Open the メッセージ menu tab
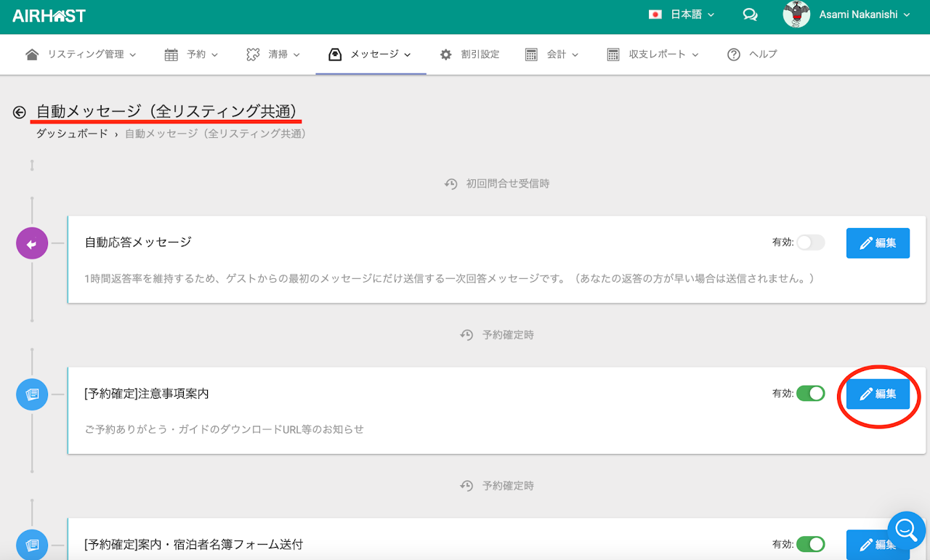Viewport: 930px width, 560px height. (371, 54)
